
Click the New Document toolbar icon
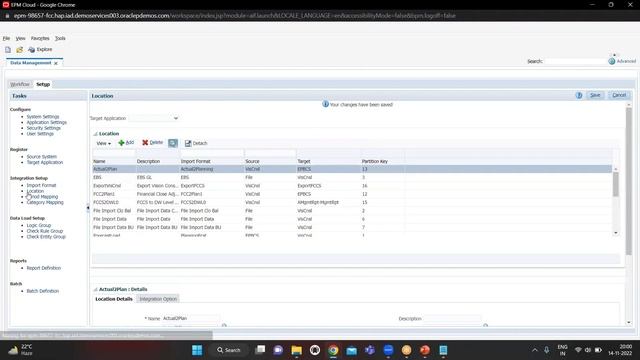tap(8, 49)
